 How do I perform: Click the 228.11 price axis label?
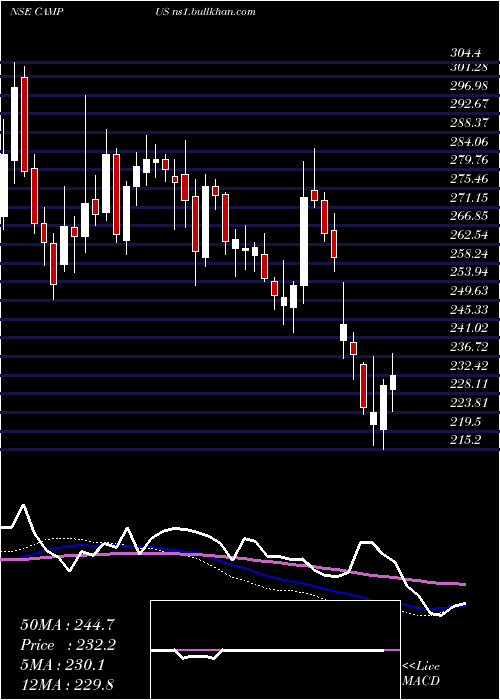469,384
